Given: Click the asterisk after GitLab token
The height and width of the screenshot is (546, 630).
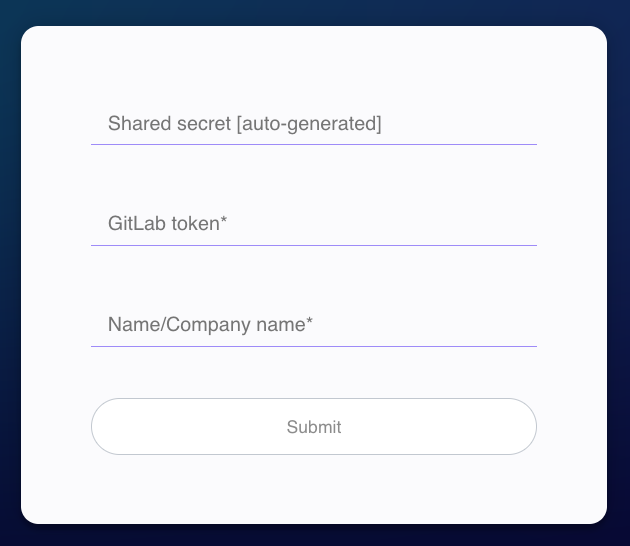Looking at the screenshot, I should [224, 222].
